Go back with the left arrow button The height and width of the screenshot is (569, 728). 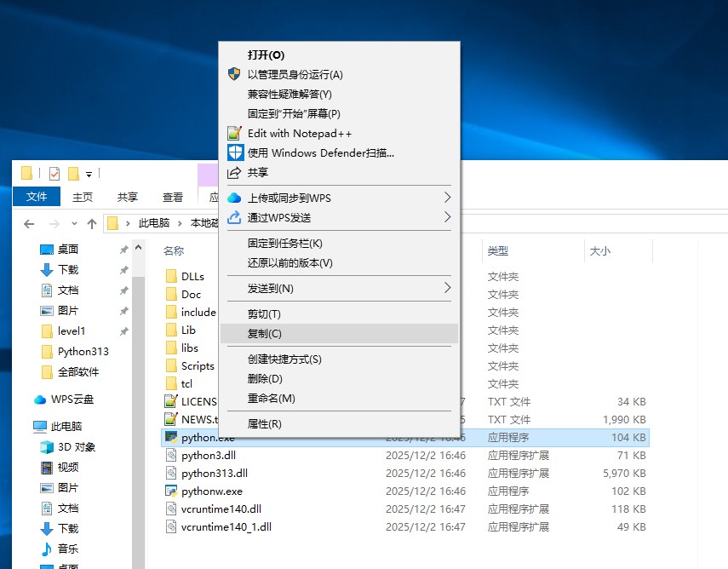pyautogui.click(x=29, y=224)
